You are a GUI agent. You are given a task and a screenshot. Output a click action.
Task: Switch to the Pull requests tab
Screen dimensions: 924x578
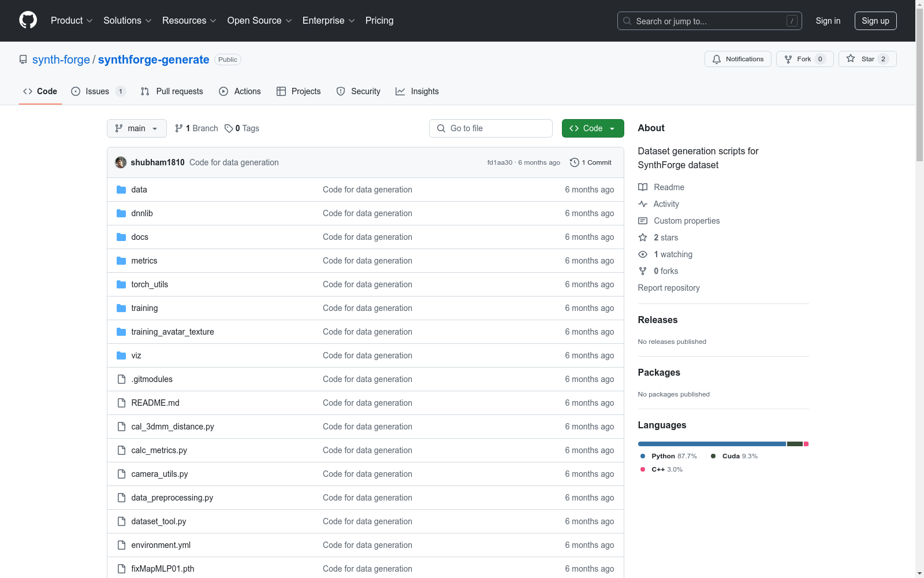click(172, 91)
